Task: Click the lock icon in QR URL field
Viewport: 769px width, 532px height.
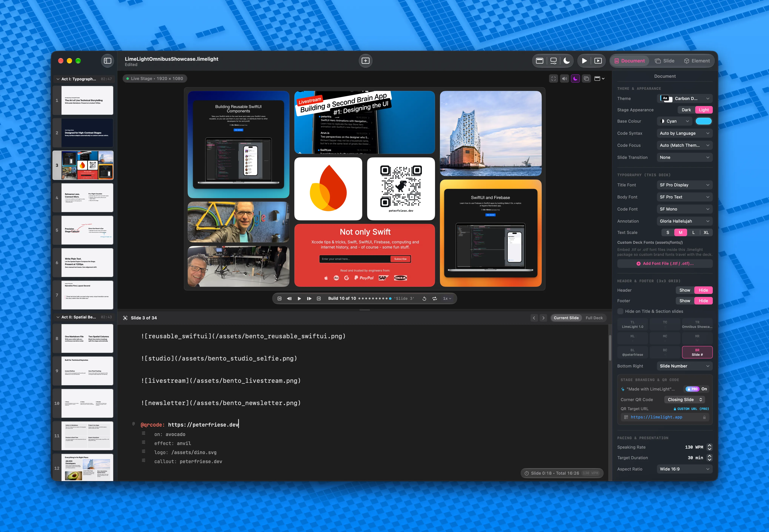Action: [x=704, y=417]
